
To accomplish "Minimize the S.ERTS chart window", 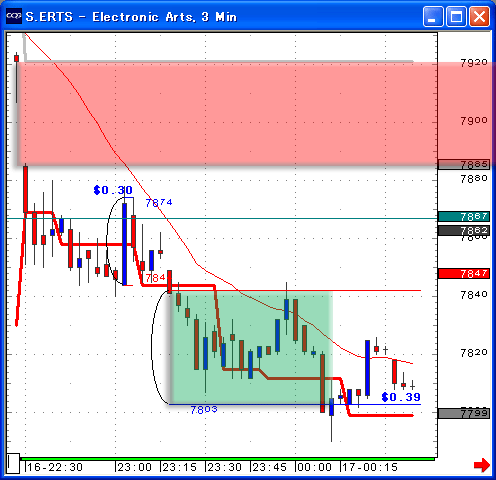I will pyautogui.click(x=433, y=16).
